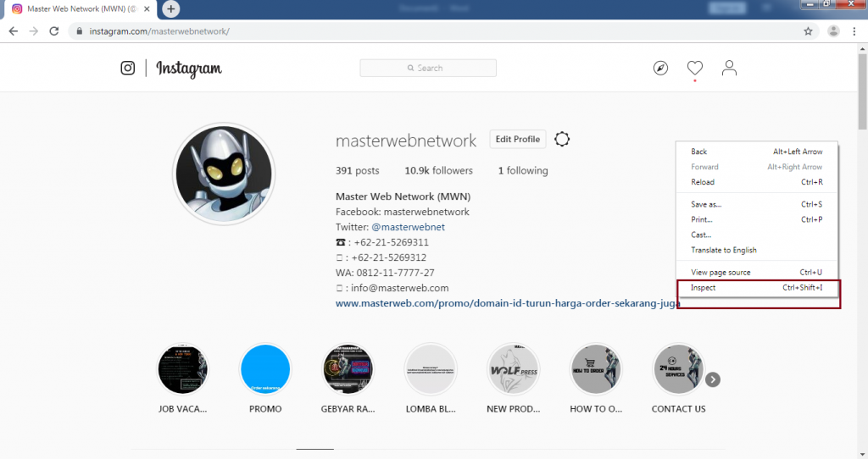The image size is (868, 459).
Task: Open a new tab with the plus button
Action: click(x=171, y=8)
